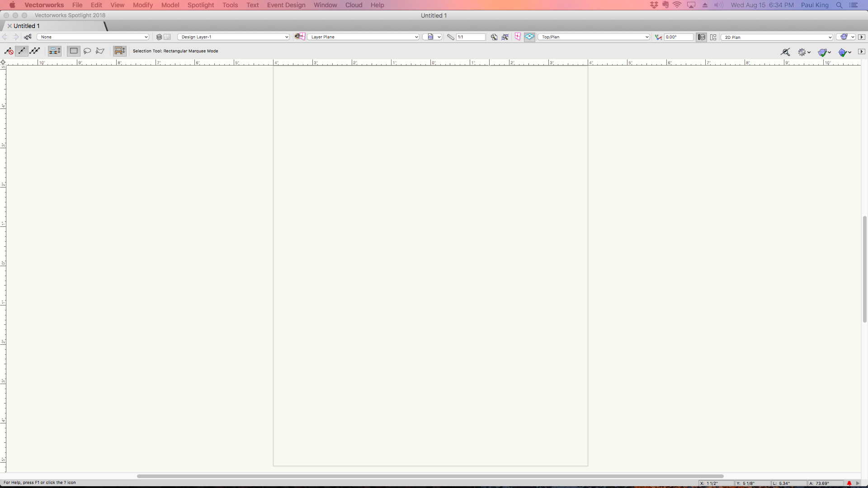Open the Layer Options stack icon
This screenshot has height=488, width=868.
point(159,37)
